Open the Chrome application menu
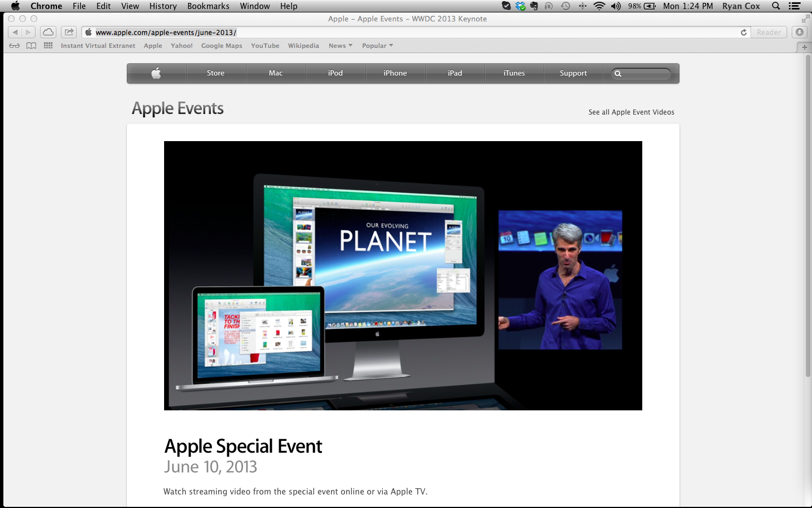Image resolution: width=812 pixels, height=508 pixels. [x=46, y=6]
